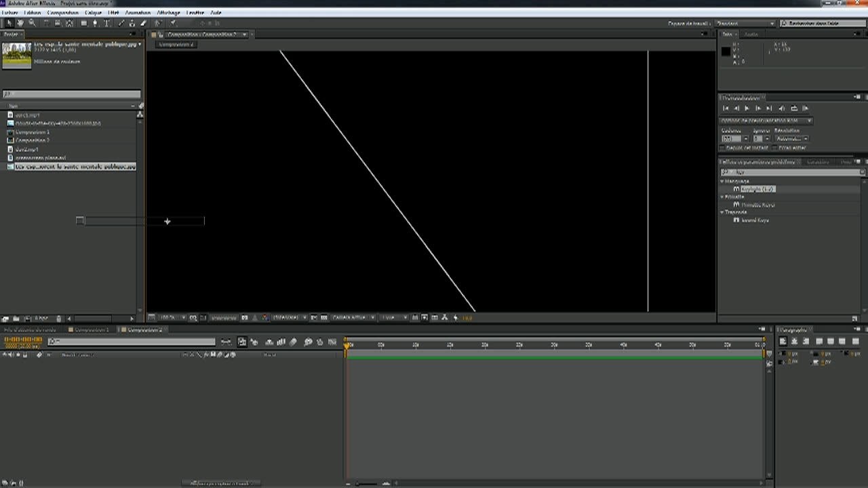Click the Project panel search field
Screen dimensions: 868x488
(x=71, y=94)
